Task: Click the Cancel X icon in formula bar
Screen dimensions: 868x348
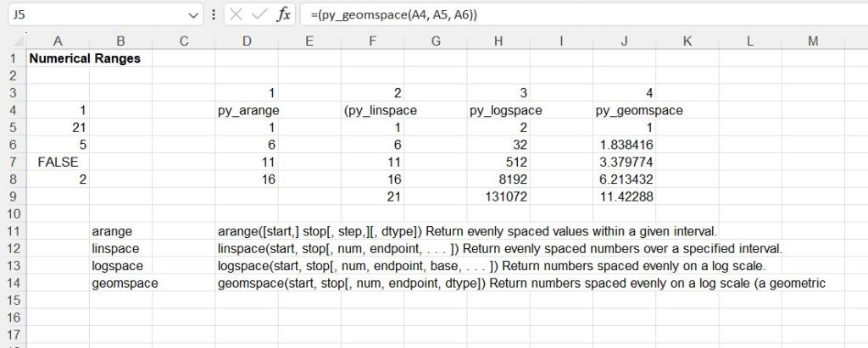Action: pos(236,14)
